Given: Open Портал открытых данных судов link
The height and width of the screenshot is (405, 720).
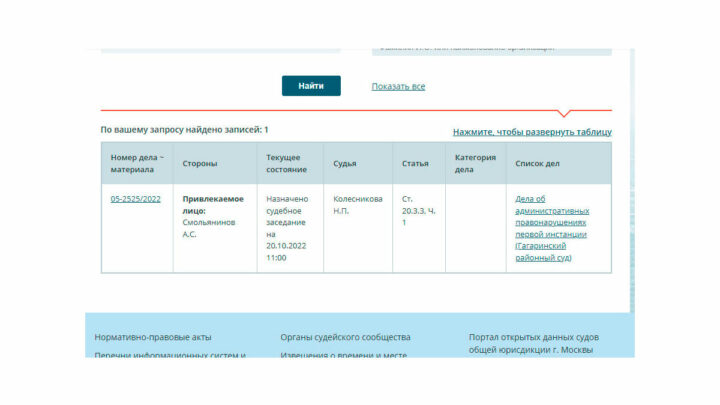Looking at the screenshot, I should point(534,343).
